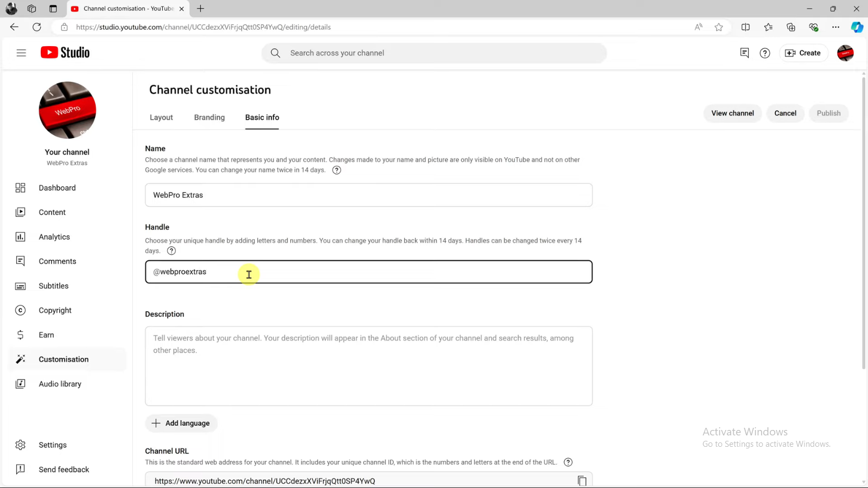Copy the channel URL with copy icon

[582, 481]
